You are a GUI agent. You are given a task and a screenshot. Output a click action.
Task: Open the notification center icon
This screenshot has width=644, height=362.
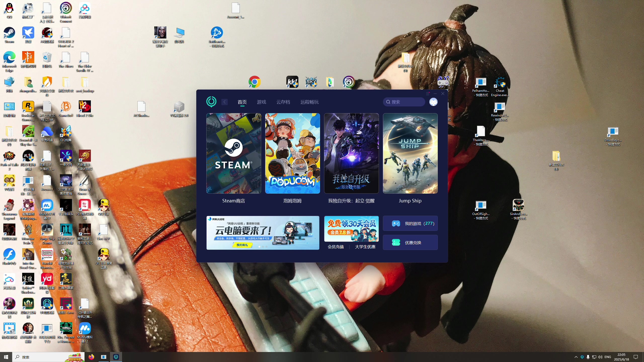[636, 357]
